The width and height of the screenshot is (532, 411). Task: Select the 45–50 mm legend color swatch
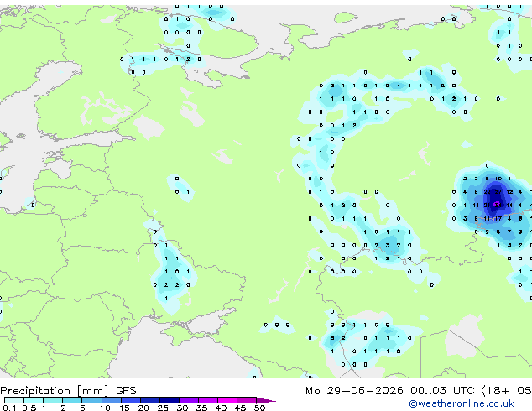[x=247, y=400]
